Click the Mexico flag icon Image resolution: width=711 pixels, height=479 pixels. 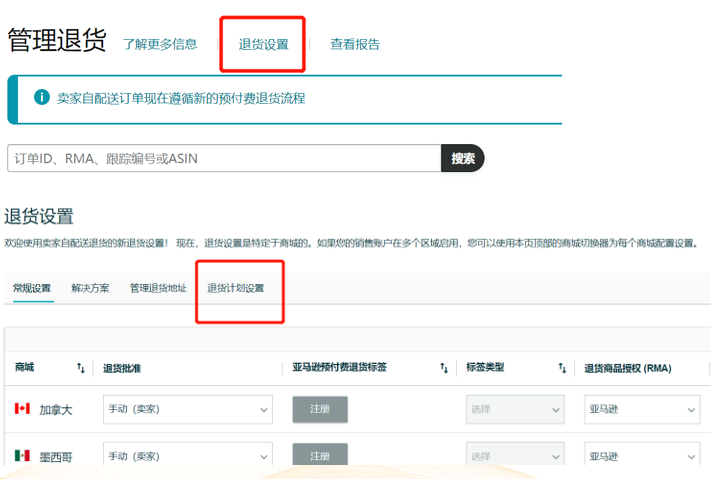coord(22,456)
